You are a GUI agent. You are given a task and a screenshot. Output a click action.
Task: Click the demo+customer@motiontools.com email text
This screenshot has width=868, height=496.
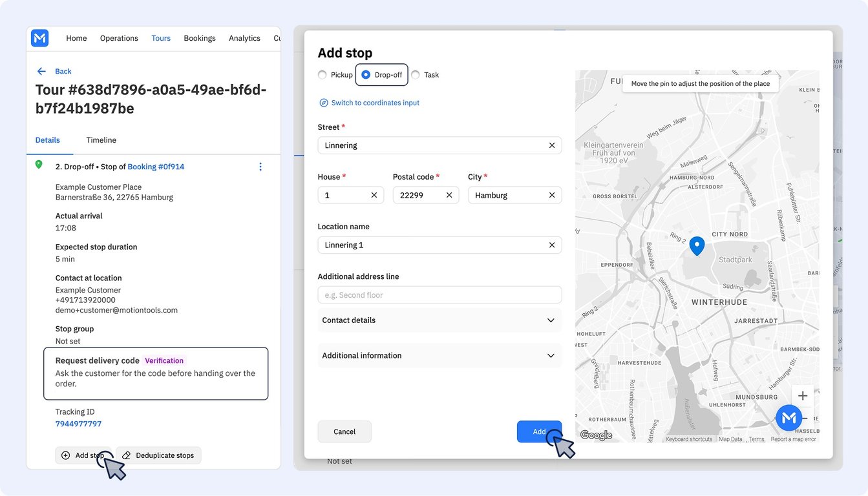click(116, 310)
